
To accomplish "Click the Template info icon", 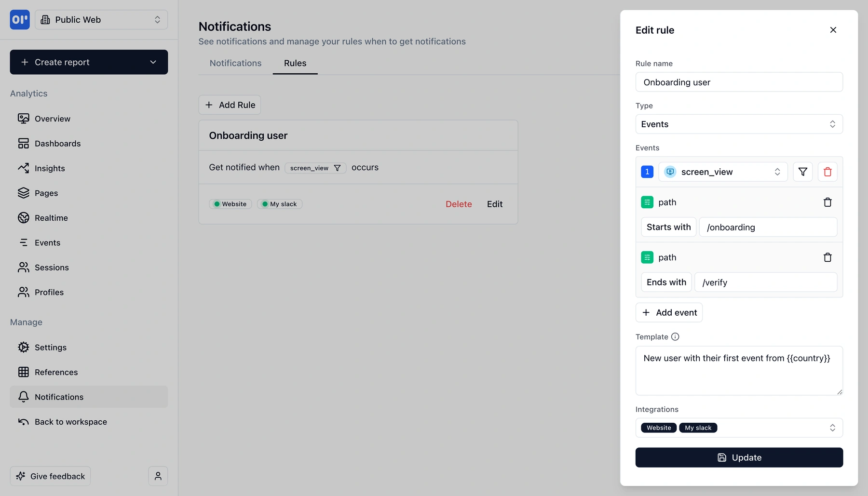I will point(675,336).
